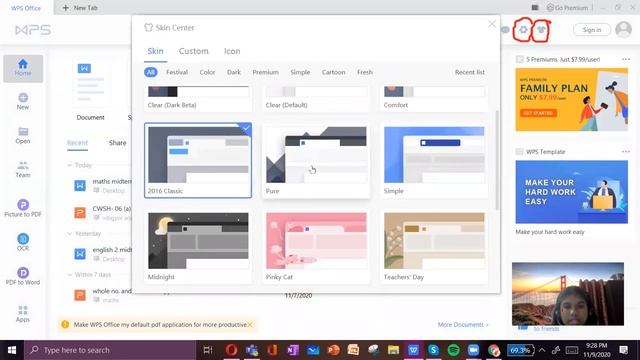Open OneNote from the taskbar
Screen dimensions: 640x360
292,350
